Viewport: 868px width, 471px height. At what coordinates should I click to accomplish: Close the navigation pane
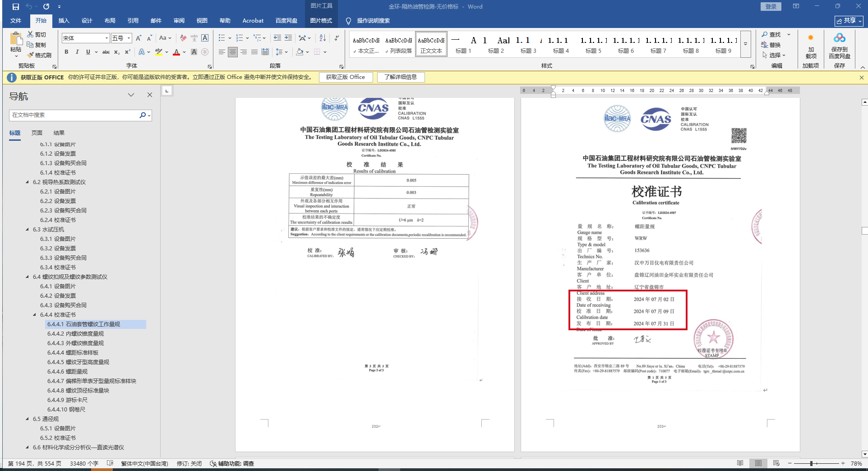coord(150,95)
